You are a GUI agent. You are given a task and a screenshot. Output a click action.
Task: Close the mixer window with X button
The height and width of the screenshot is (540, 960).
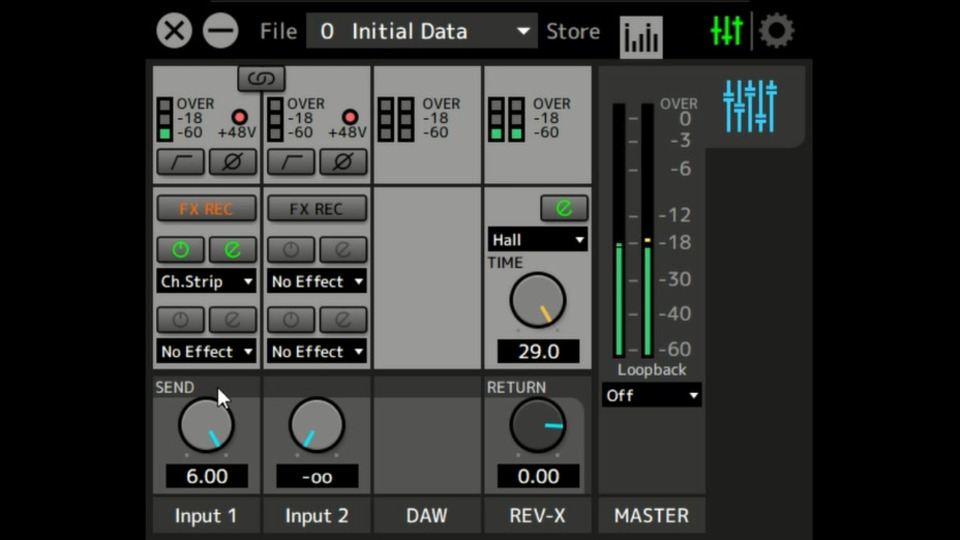pos(174,31)
